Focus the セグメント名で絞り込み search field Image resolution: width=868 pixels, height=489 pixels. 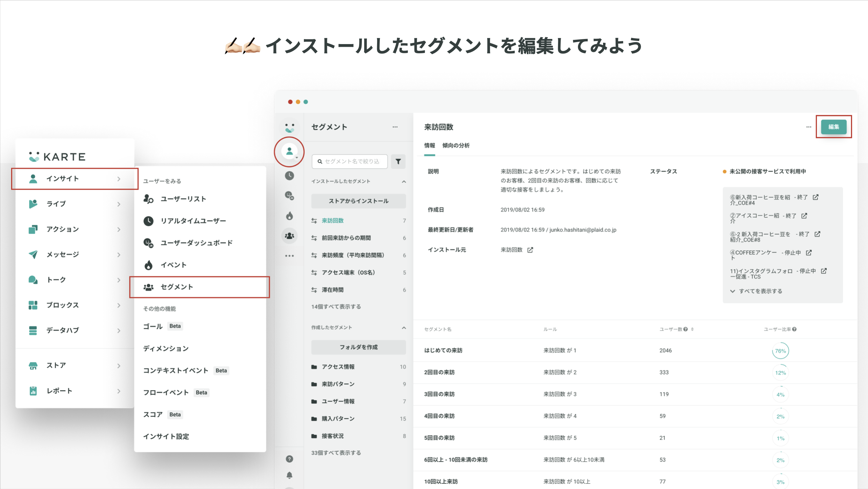(x=350, y=161)
